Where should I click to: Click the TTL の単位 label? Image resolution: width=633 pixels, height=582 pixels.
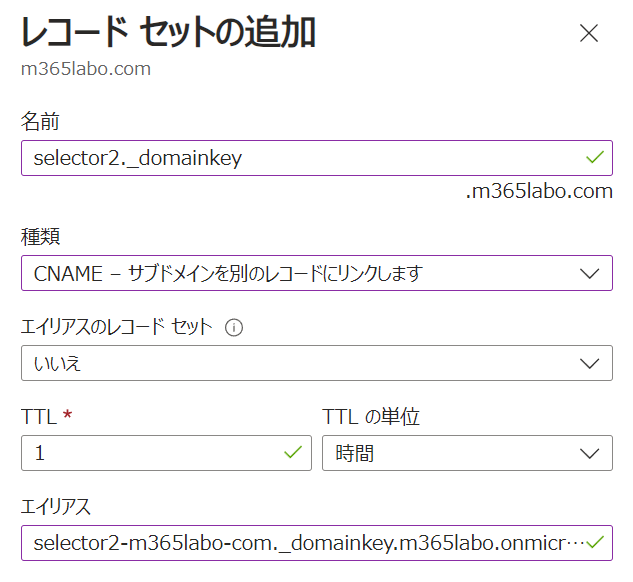(371, 417)
